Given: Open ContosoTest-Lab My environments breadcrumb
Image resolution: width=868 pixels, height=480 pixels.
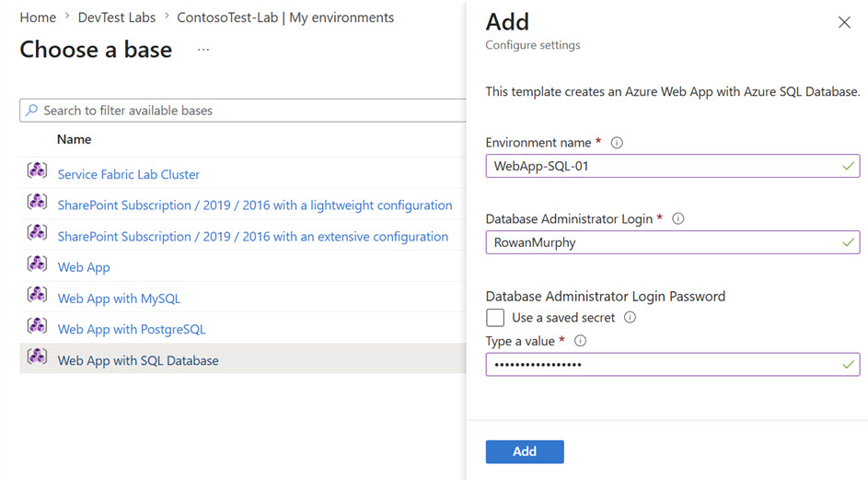Looking at the screenshot, I should point(285,18).
